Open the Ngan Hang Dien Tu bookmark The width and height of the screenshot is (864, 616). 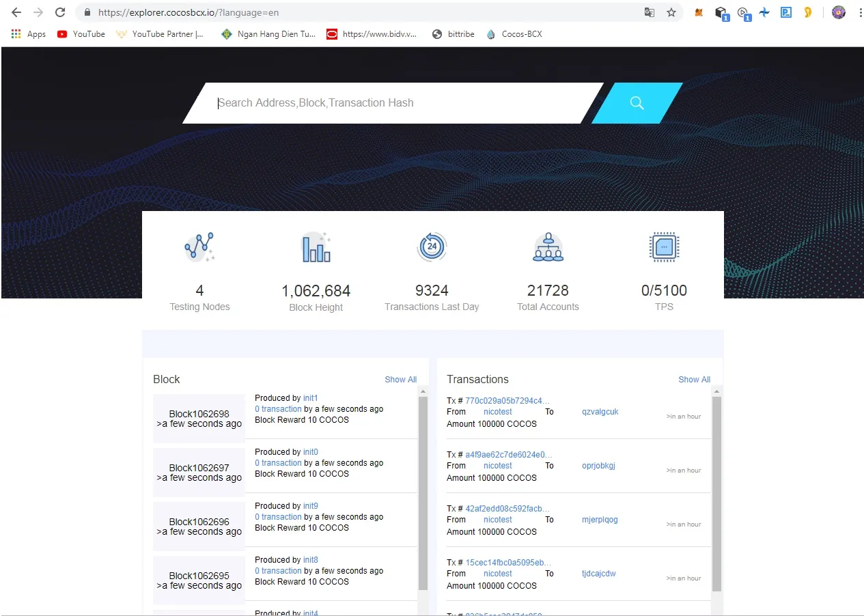tap(268, 34)
